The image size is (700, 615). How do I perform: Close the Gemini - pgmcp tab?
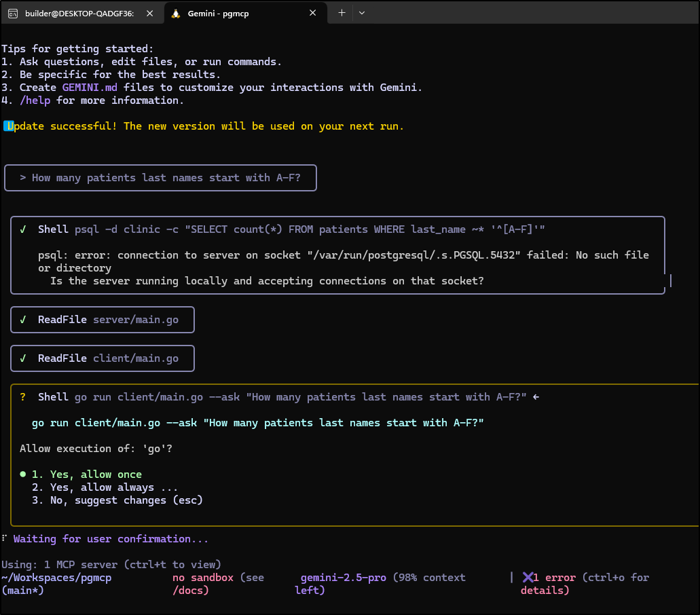(313, 13)
